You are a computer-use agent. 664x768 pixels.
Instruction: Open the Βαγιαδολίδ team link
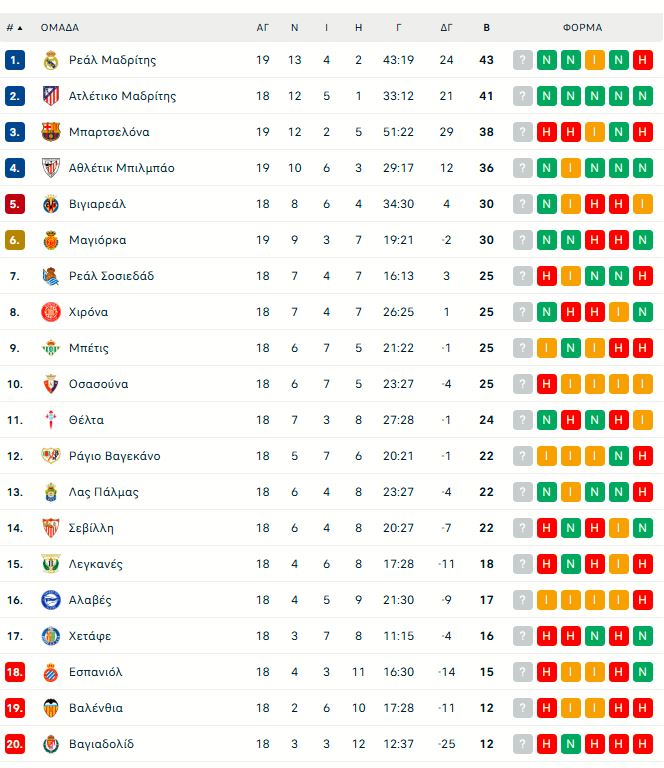tap(101, 744)
